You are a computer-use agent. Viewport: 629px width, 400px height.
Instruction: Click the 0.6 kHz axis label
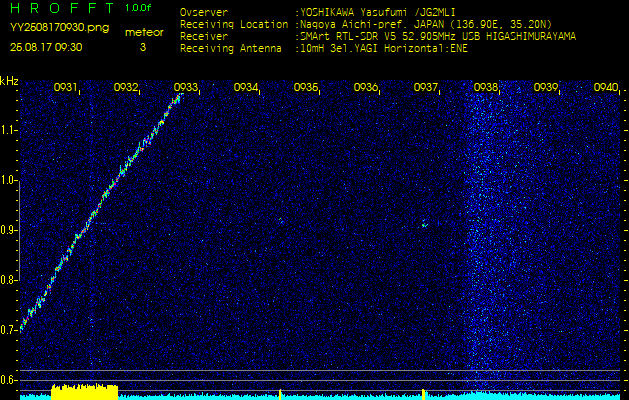9,380
